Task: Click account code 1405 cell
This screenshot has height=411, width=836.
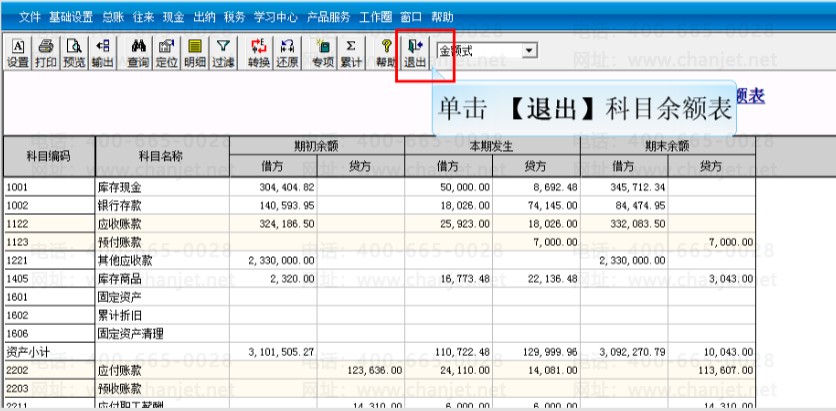Action: [49, 279]
